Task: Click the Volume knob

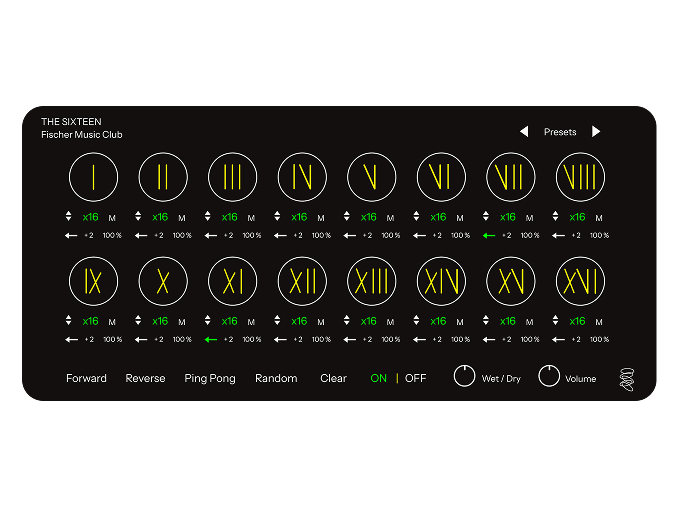Action: tap(549, 375)
